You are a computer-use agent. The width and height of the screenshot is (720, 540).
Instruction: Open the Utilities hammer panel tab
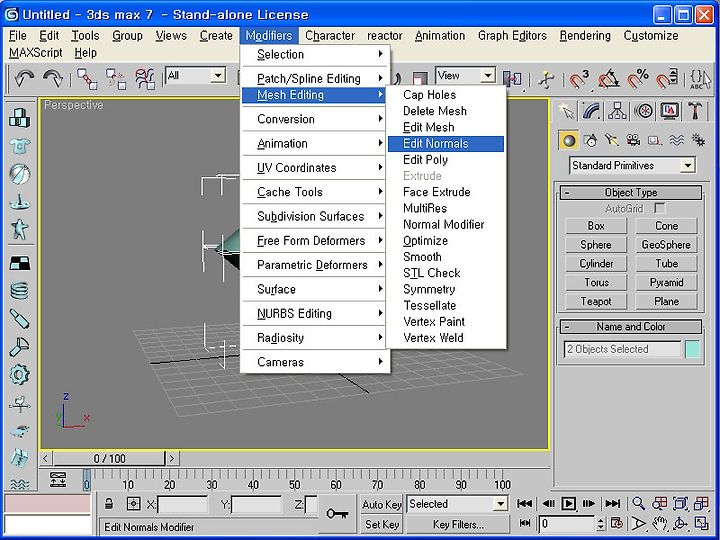[695, 111]
